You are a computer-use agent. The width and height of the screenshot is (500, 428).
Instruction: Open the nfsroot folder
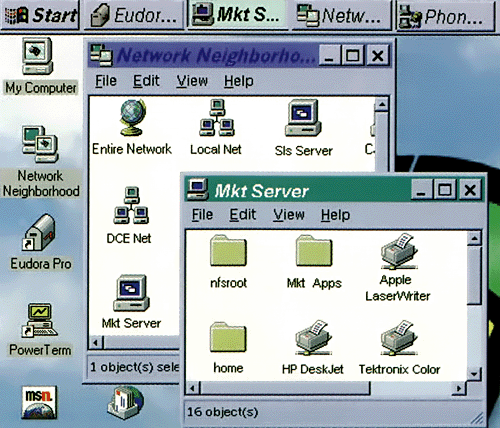(228, 251)
